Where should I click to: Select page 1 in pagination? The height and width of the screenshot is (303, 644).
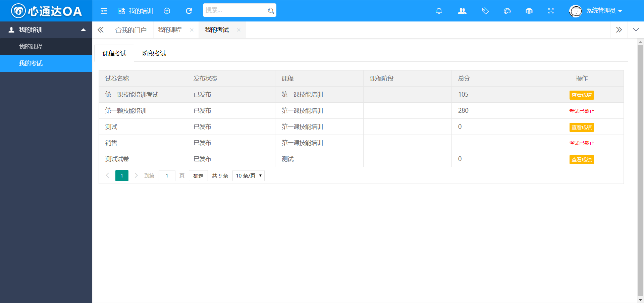point(122,175)
